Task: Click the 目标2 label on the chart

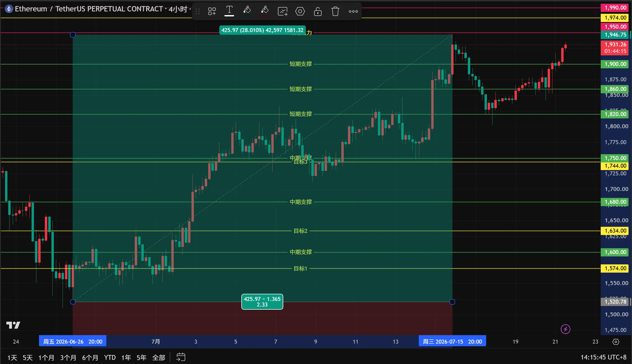Action: click(300, 231)
